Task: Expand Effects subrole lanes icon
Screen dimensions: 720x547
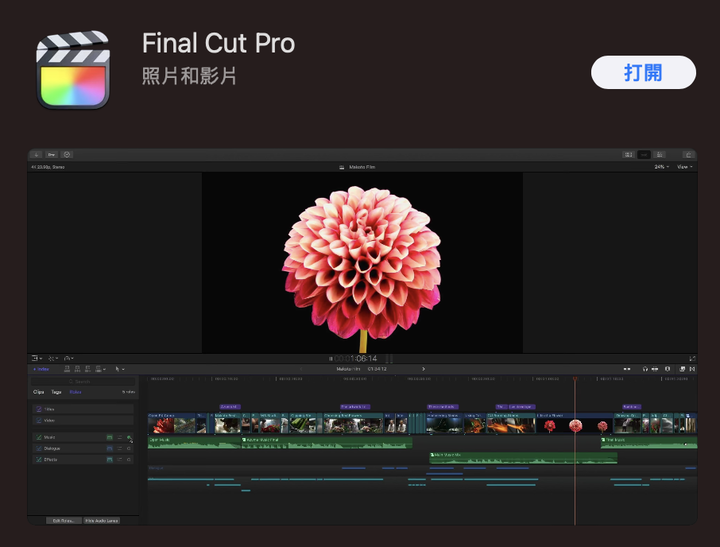Action: pos(119,459)
